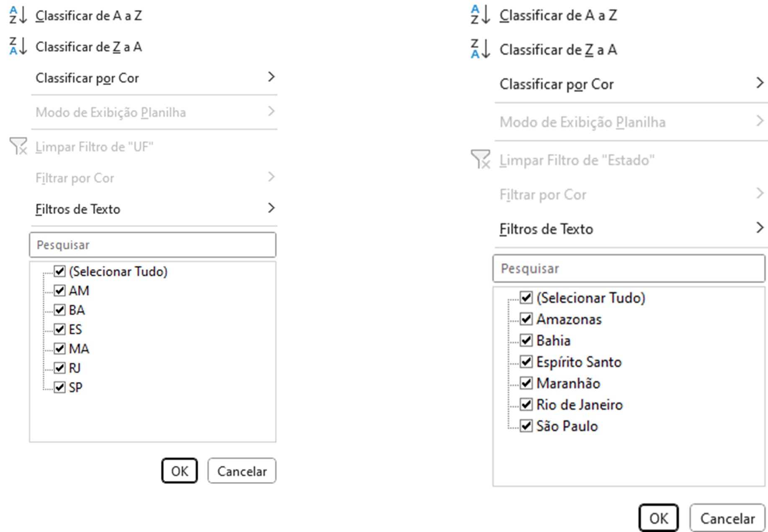Expand the Filtros de Texto arrow in the Estado menu
This screenshot has width=768, height=532.
point(760,228)
